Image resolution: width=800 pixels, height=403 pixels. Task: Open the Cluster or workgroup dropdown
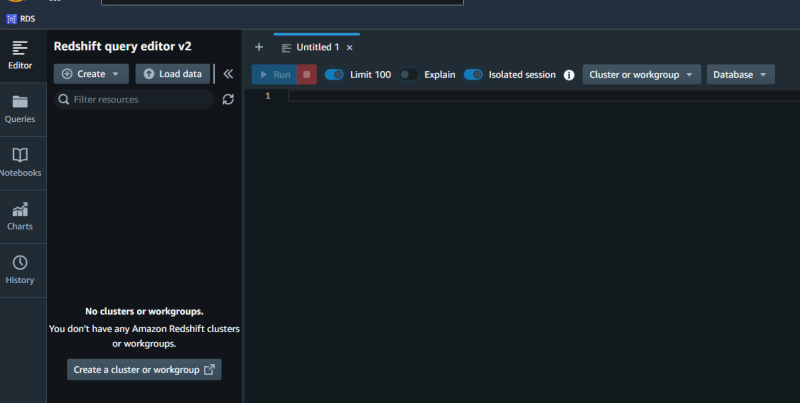tap(641, 74)
